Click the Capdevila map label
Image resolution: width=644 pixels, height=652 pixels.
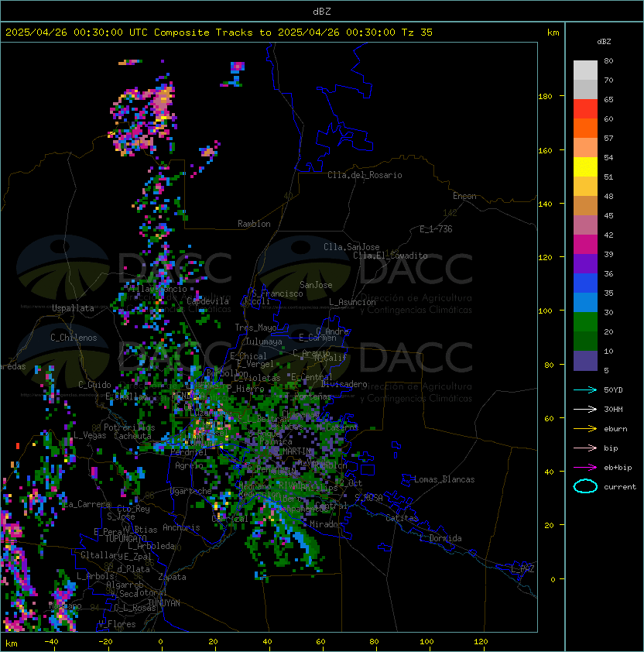pos(207,301)
